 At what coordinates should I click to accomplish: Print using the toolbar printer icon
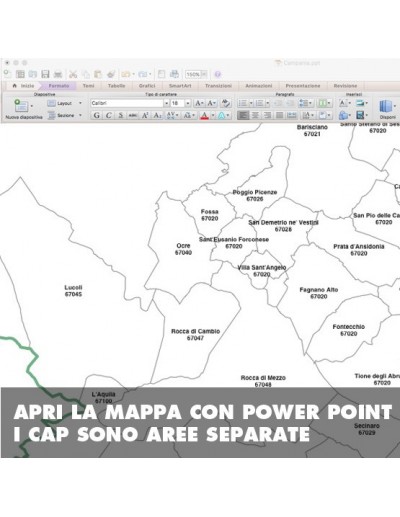pyautogui.click(x=58, y=74)
